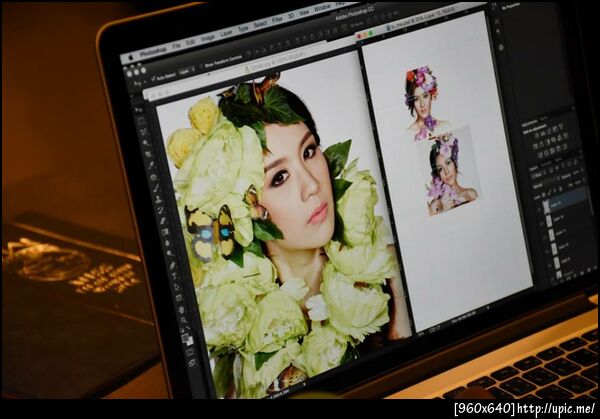Select the Zoom tool
Screen dimensions: 600x419
pos(184,320)
